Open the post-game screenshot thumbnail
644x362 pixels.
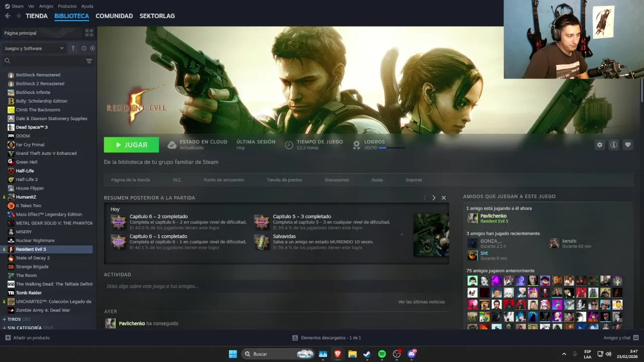point(431,235)
